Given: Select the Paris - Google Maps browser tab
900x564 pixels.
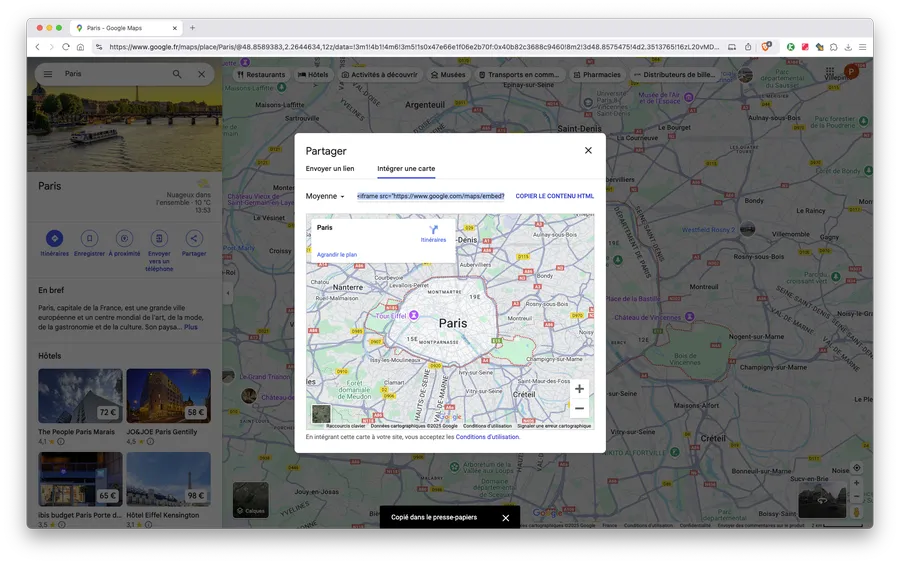Looking at the screenshot, I should click(x=126, y=28).
